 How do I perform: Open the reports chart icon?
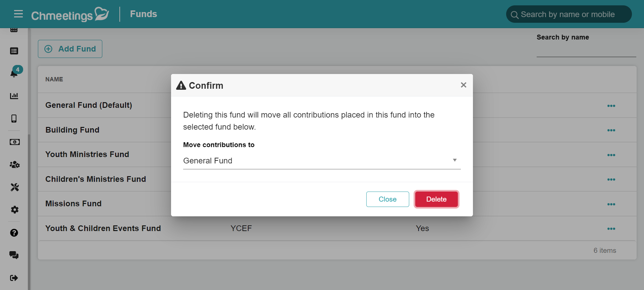[14, 96]
